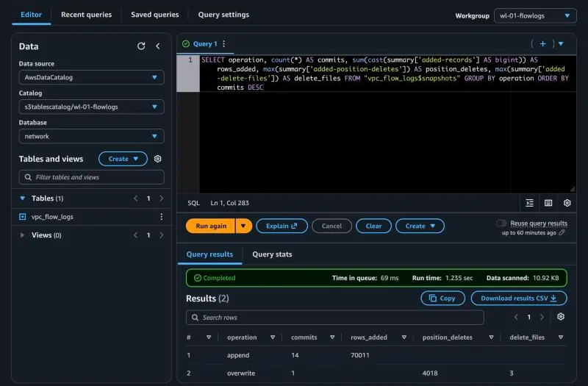Open the Database dropdown showing network

tap(91, 136)
